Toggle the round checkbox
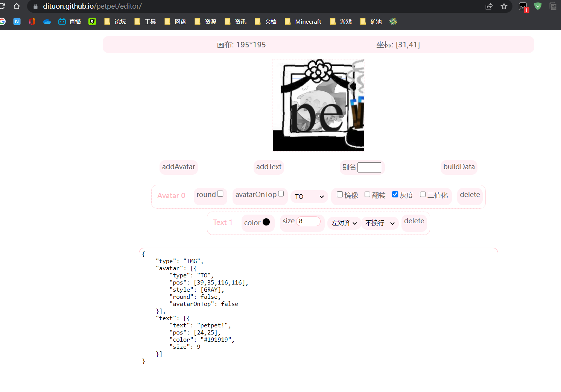The width and height of the screenshot is (561, 392). coord(220,194)
